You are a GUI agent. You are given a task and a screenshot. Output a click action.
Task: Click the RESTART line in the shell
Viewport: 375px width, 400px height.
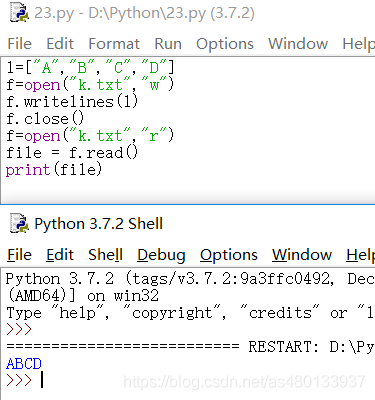[190, 347]
